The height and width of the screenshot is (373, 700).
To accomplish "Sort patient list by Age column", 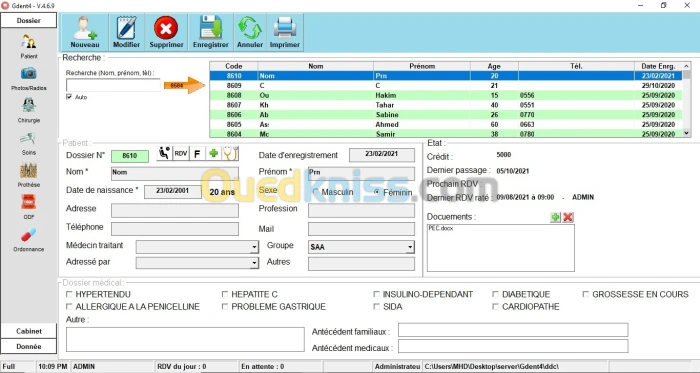I will pos(494,66).
